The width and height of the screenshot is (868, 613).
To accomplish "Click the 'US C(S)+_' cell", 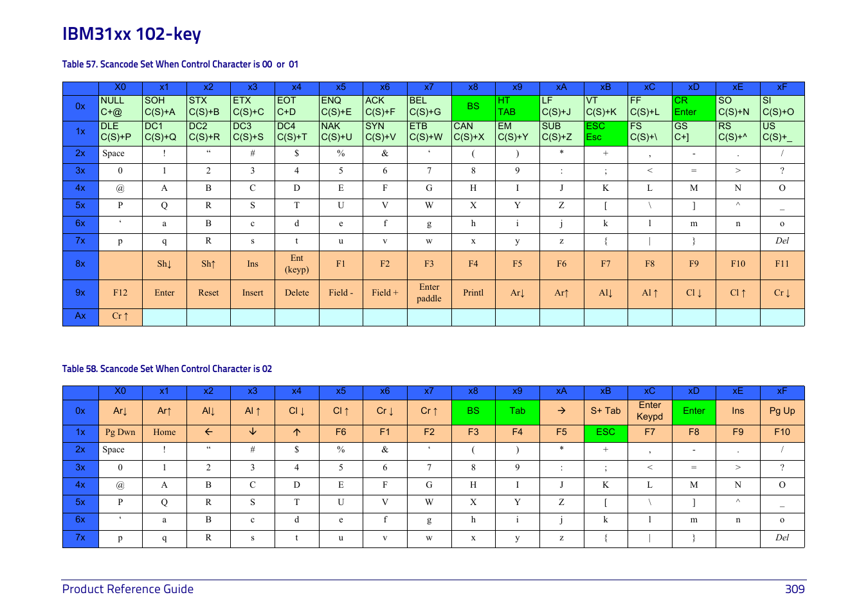I will pos(782,132).
